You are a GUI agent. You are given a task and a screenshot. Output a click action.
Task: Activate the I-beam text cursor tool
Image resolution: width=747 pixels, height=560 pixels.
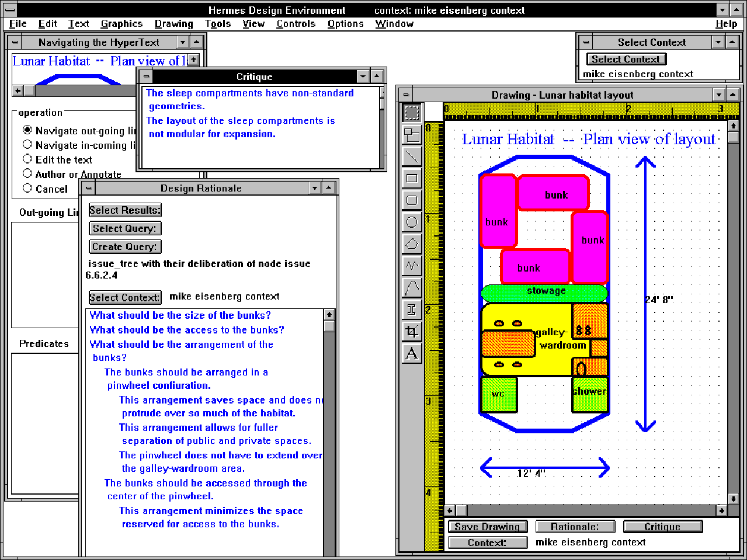coord(412,309)
